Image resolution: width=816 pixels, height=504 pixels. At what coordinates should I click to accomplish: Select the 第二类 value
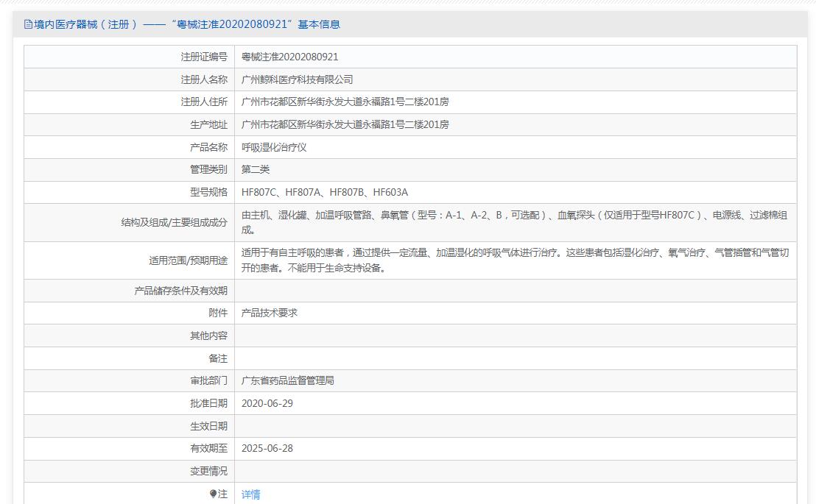pyautogui.click(x=256, y=169)
